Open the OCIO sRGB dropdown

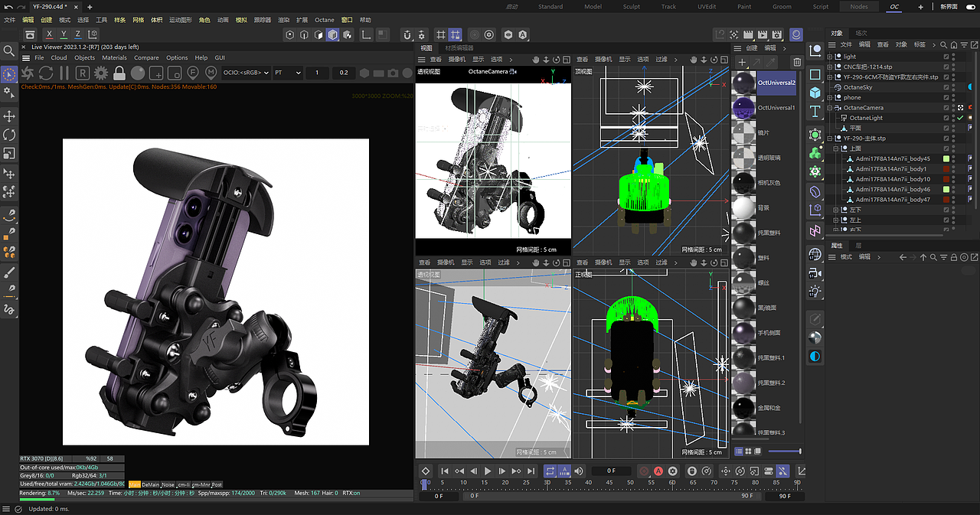[x=245, y=73]
